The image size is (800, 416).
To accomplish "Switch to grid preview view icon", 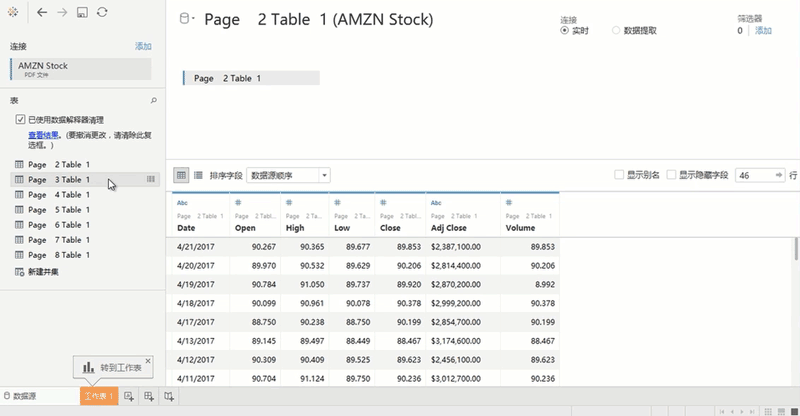I will (x=181, y=175).
